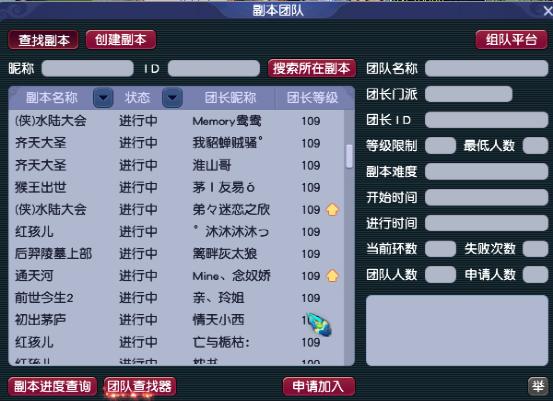Close the 副本团队 window

click(548, 11)
